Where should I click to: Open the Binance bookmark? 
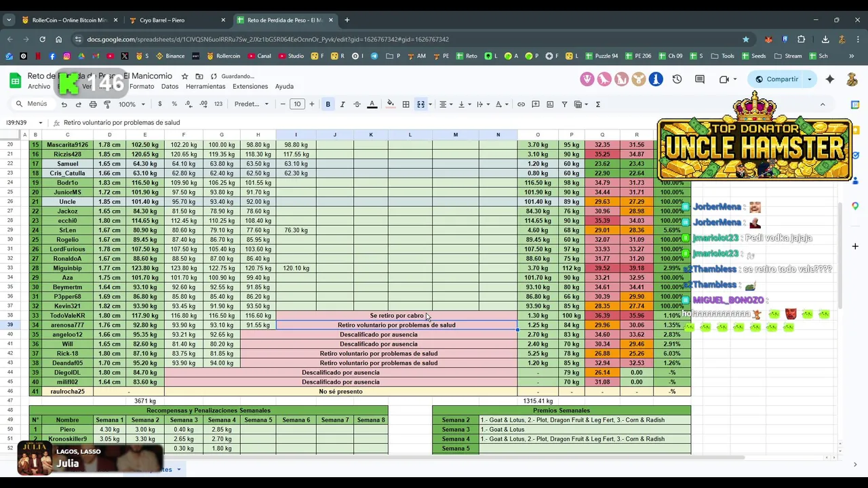[170, 56]
